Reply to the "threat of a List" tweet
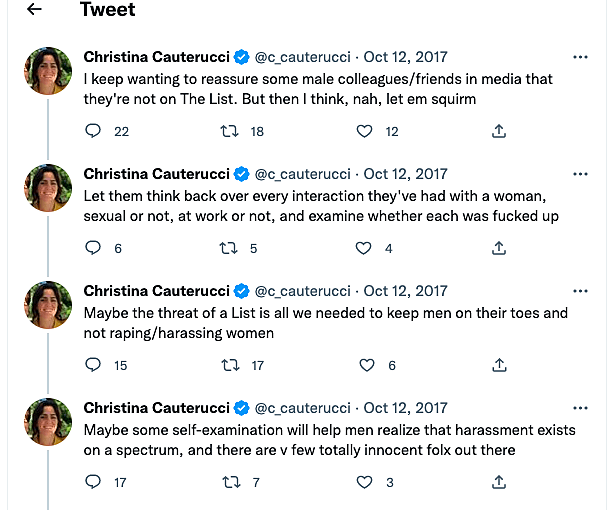611x510 pixels. [94, 365]
